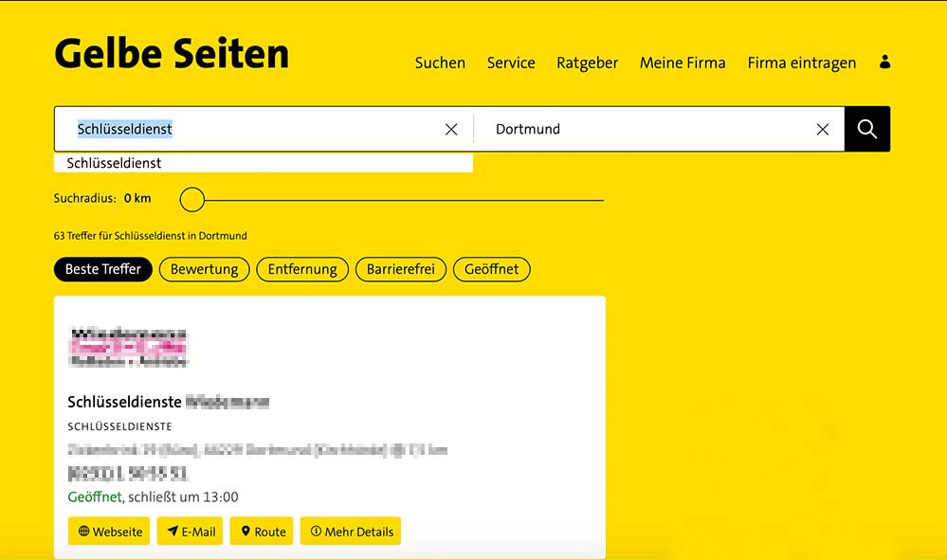Filter results by Barrierefrei

(400, 269)
